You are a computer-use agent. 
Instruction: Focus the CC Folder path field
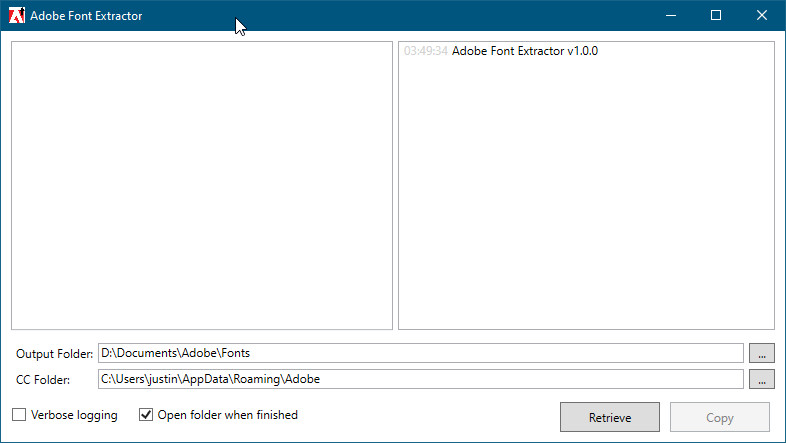pos(421,379)
